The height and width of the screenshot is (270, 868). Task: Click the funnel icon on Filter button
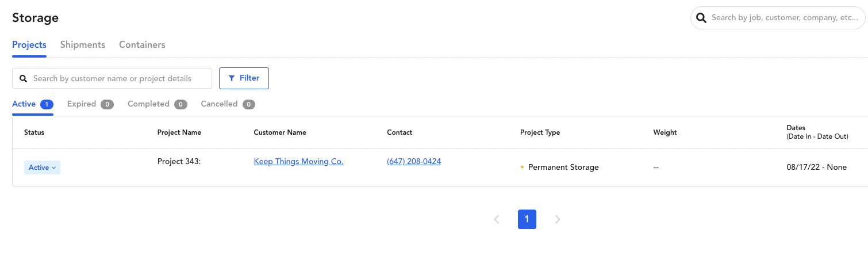(232, 78)
